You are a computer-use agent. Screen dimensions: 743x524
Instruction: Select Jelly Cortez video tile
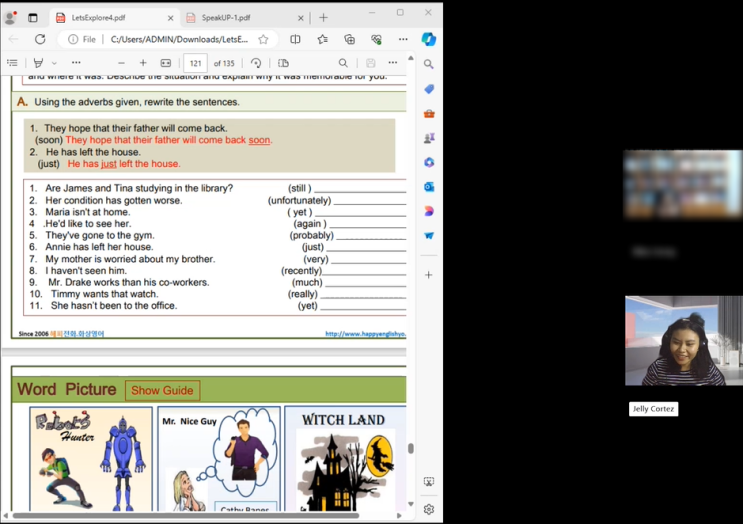(x=683, y=341)
